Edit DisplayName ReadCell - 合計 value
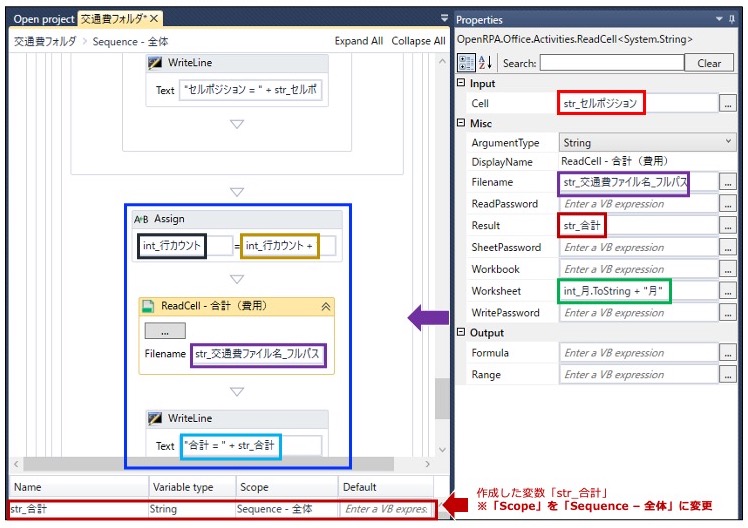 [647, 162]
